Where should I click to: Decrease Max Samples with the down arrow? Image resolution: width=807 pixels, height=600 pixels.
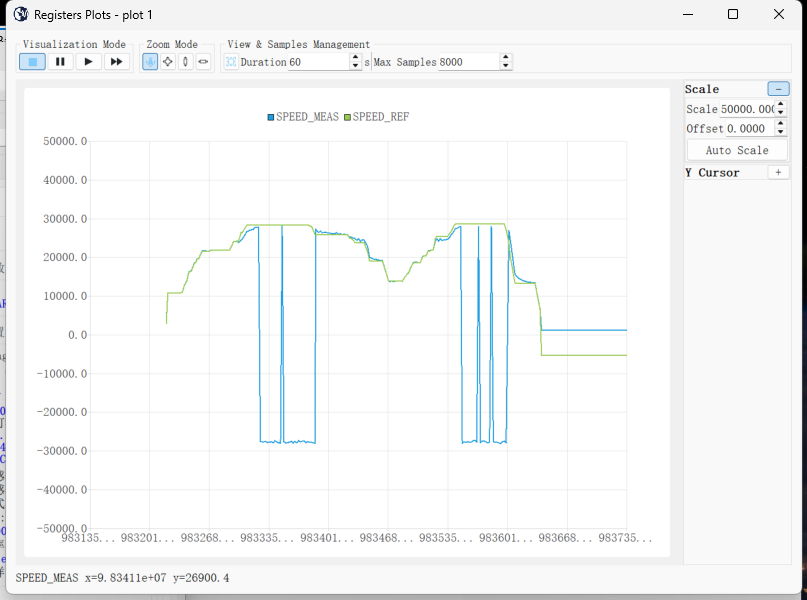click(x=505, y=66)
